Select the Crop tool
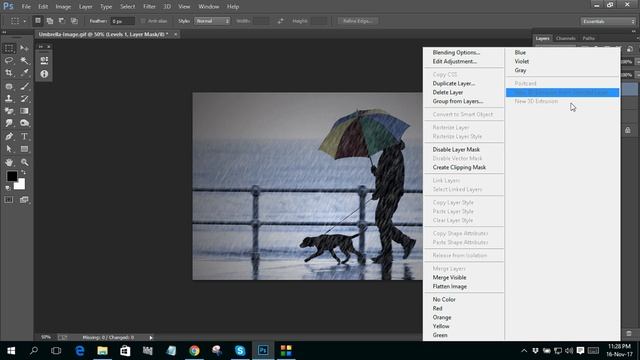The height and width of the screenshot is (360, 640). [9, 73]
